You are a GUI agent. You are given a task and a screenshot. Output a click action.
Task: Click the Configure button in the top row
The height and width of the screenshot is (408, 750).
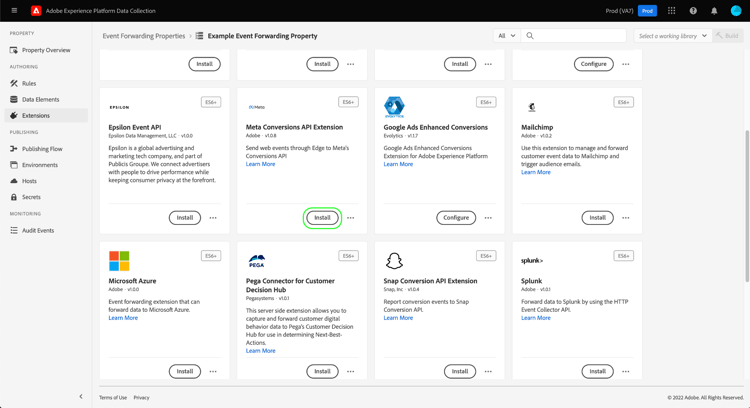(594, 64)
